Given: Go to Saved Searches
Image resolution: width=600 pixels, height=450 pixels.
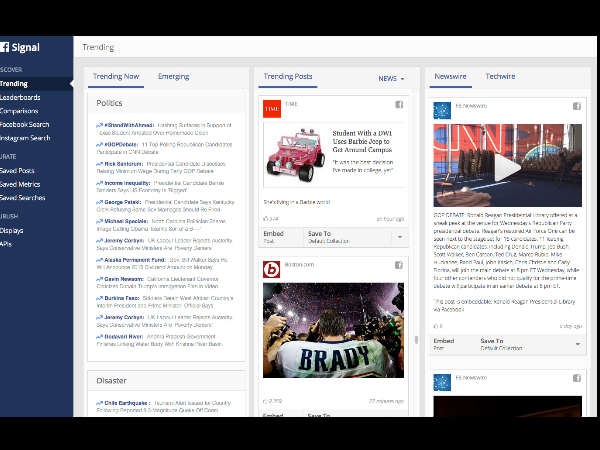Looking at the screenshot, I should coord(23,198).
